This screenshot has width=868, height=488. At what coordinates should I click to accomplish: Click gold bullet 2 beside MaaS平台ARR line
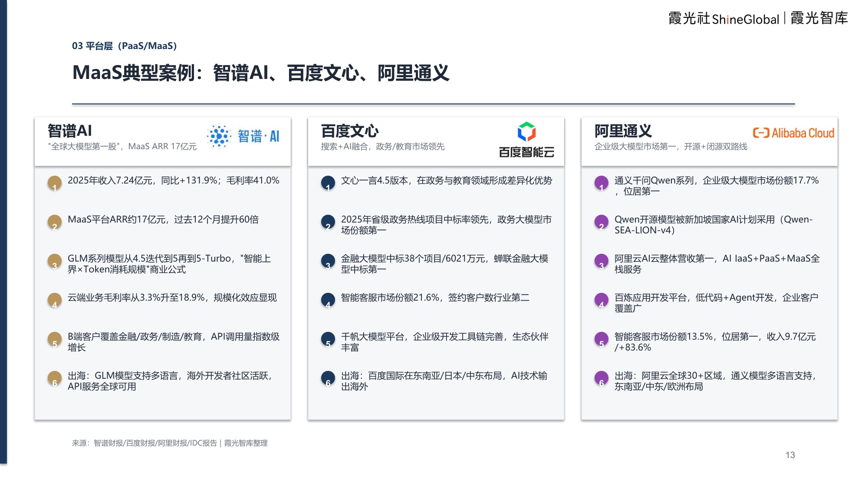[55, 222]
